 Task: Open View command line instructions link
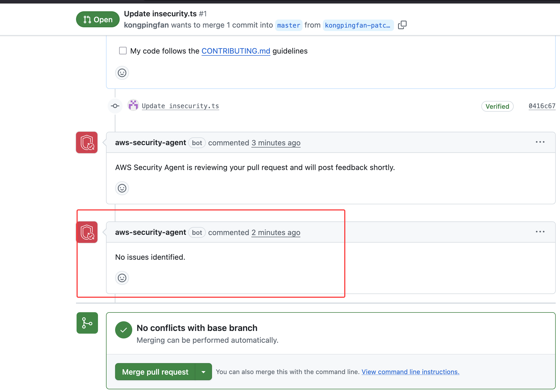(410, 372)
